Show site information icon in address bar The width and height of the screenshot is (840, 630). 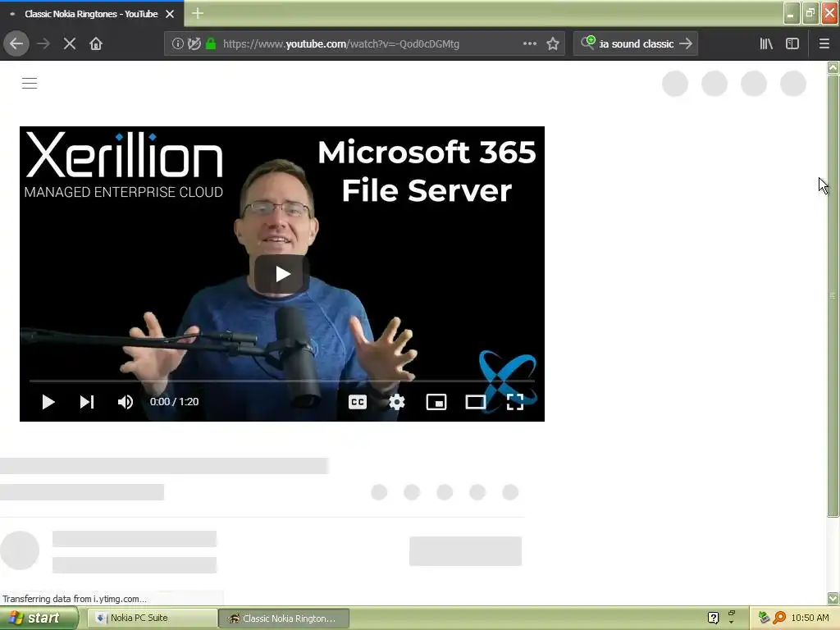pyautogui.click(x=177, y=44)
